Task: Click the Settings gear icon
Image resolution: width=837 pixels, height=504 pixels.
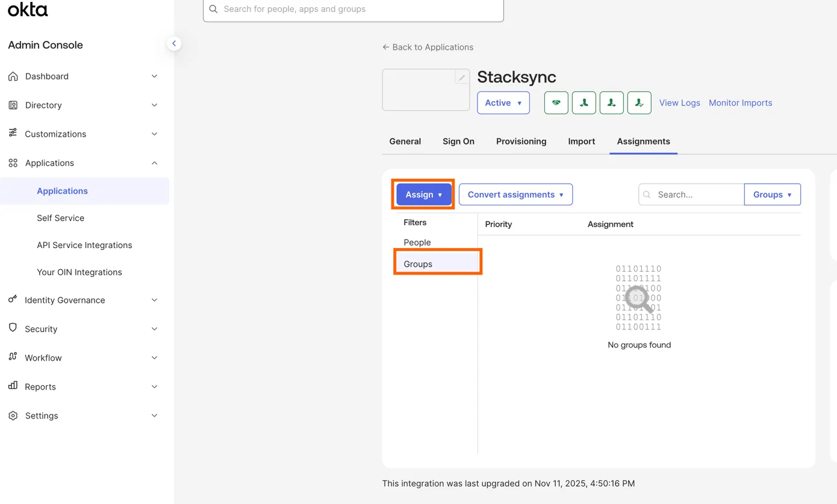Action: 13,415
